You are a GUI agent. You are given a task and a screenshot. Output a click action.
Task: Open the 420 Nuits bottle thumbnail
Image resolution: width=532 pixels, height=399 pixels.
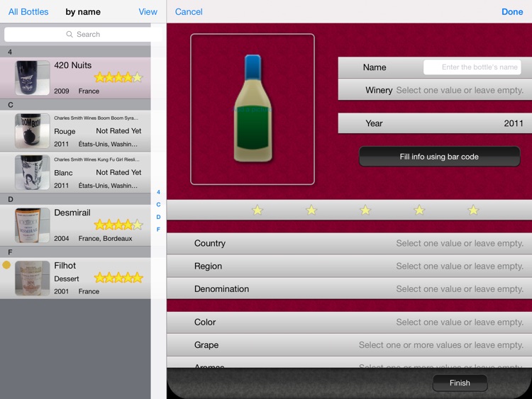click(33, 78)
